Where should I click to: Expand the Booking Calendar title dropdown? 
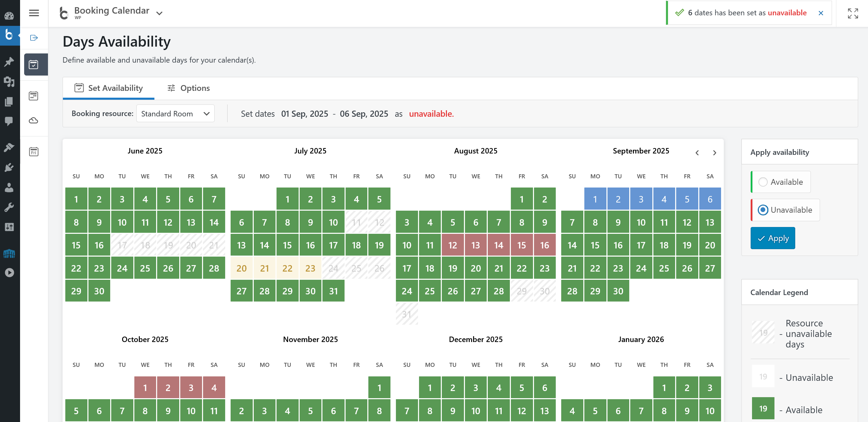[159, 13]
